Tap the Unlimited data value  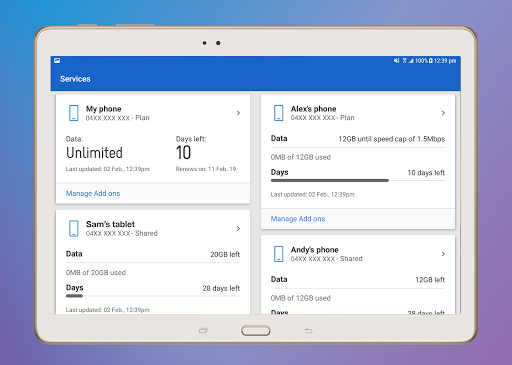94,153
